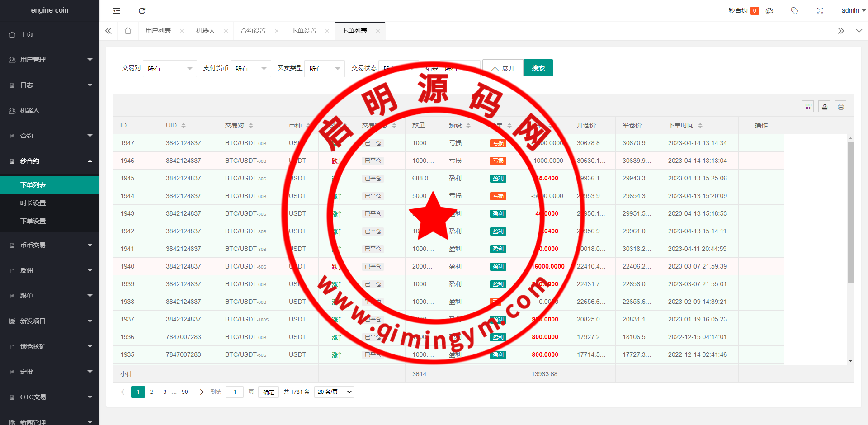Click the sidebar collapse menu icon
This screenshot has height=425, width=868.
[117, 11]
